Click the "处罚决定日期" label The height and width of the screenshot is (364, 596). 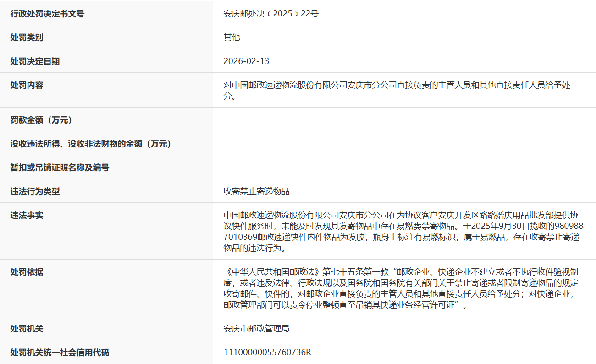[x=35, y=61]
